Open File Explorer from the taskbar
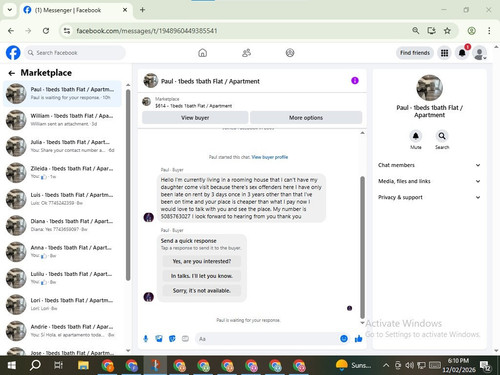Screen dimensions: 500x375 pos(83,365)
